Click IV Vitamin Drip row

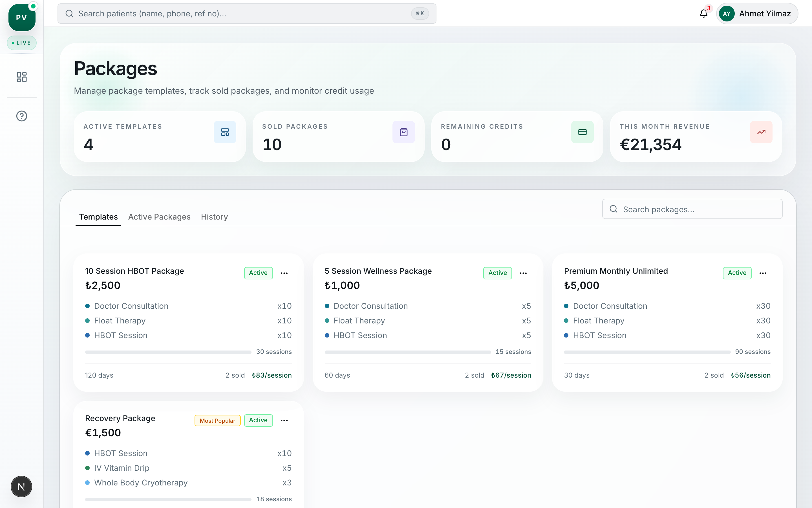click(189, 468)
